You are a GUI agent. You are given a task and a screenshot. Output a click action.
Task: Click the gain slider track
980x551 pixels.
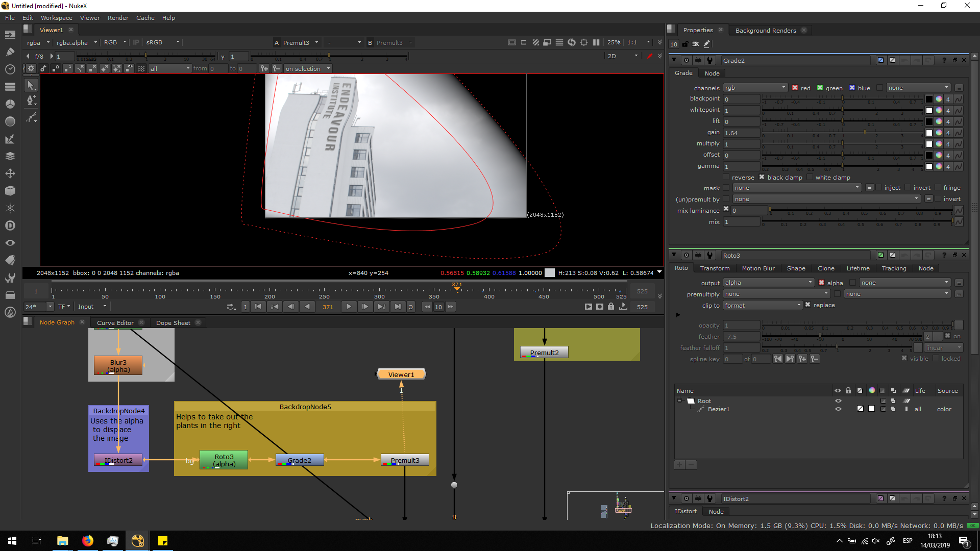click(x=817, y=132)
